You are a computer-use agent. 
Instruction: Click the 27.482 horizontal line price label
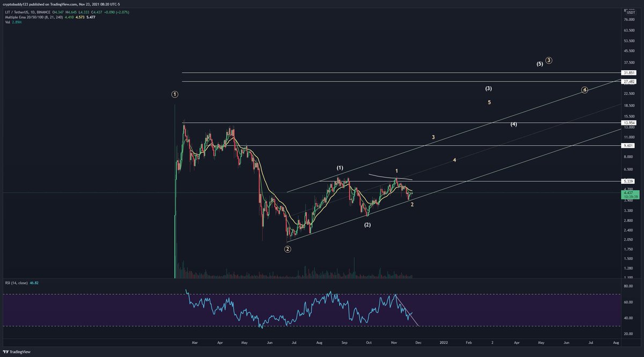[628, 81]
